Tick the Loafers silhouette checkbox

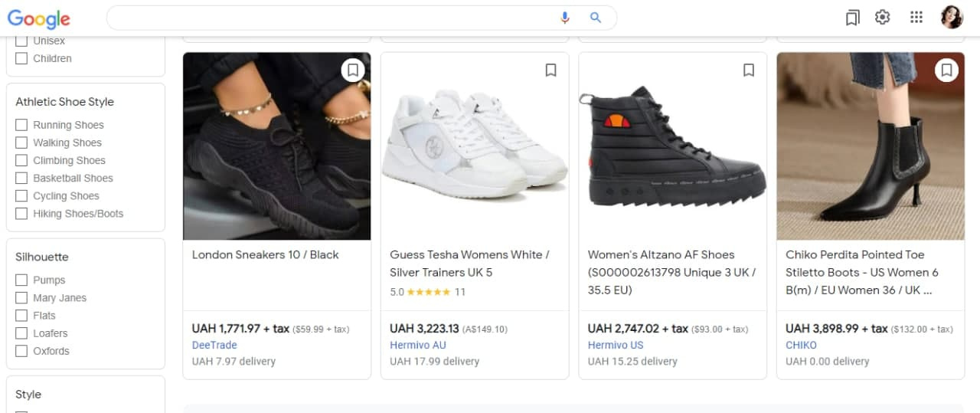pos(21,333)
